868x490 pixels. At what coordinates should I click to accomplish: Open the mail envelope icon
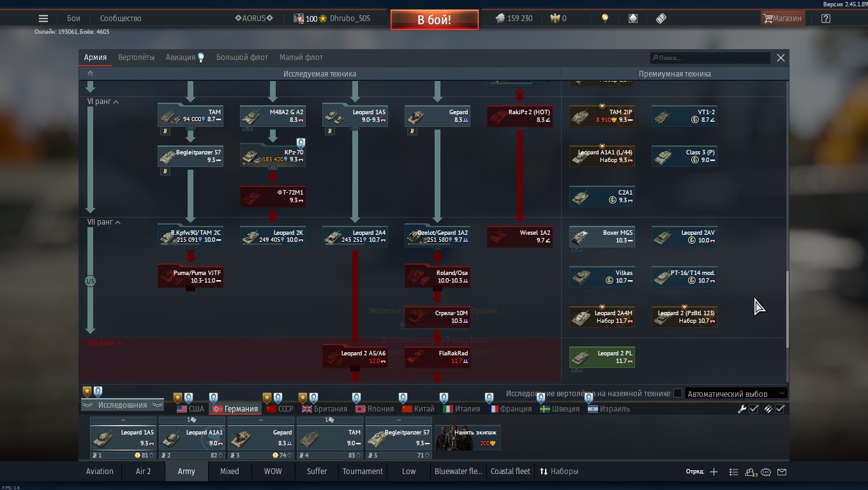click(x=782, y=471)
